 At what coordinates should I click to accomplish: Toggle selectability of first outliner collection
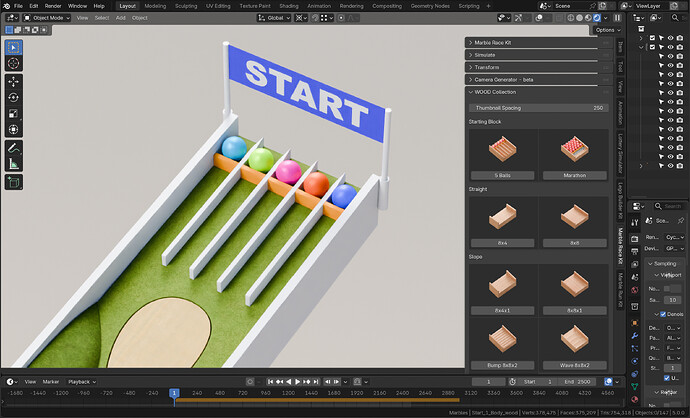point(661,38)
